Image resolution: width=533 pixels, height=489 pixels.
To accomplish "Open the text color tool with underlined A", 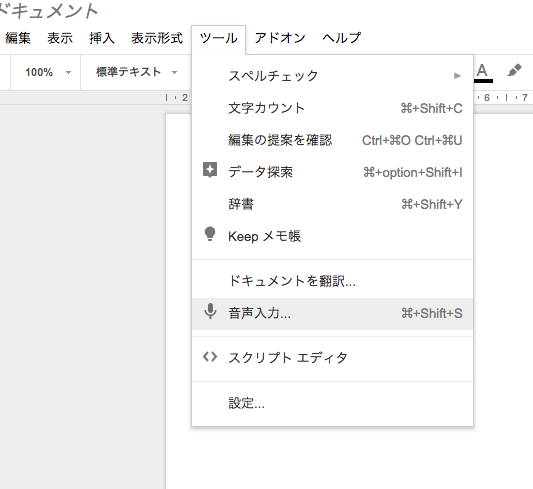I will click(483, 73).
